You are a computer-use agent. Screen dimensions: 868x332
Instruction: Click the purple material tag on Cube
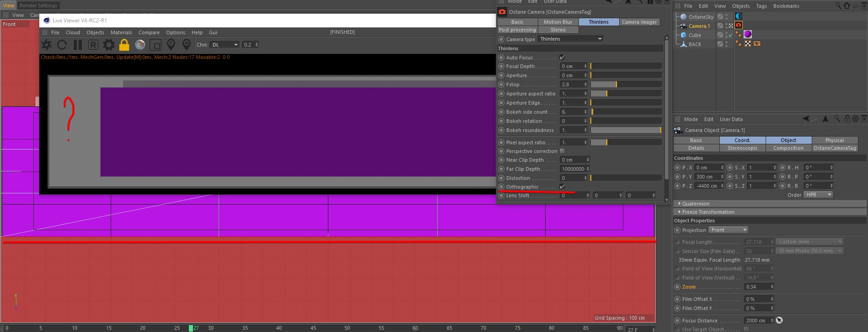[748, 34]
